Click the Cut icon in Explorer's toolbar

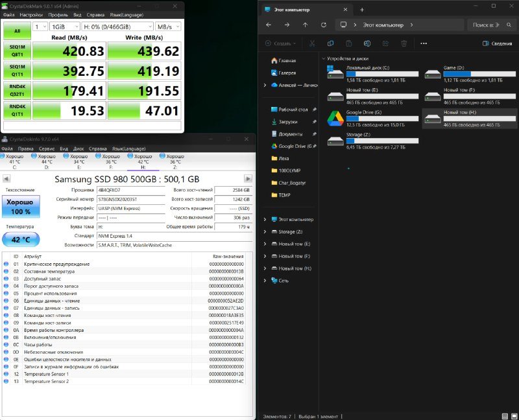coord(313,42)
